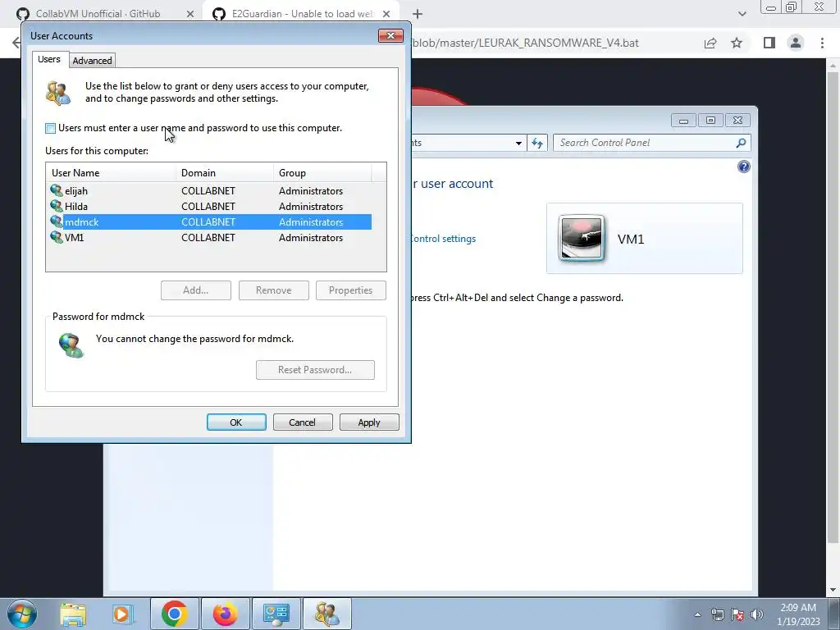Screen dimensions: 840x630
Task: Click the browser address bar URL
Action: click(525, 43)
